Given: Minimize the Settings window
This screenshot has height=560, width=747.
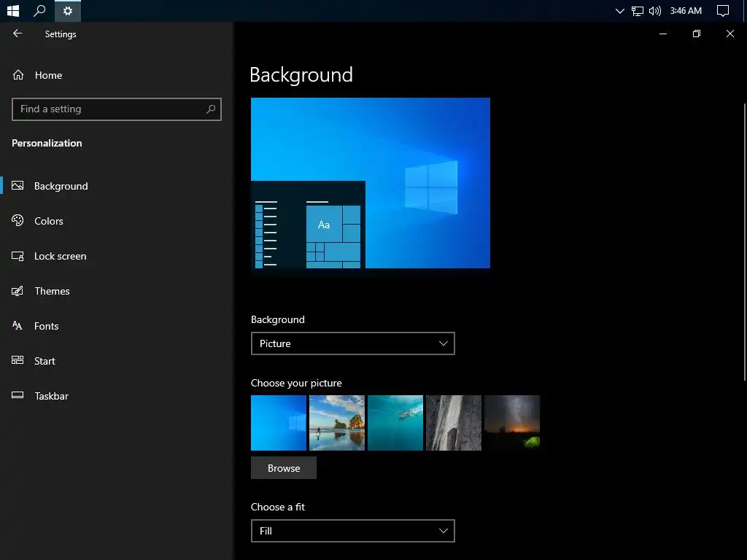Looking at the screenshot, I should click(662, 34).
